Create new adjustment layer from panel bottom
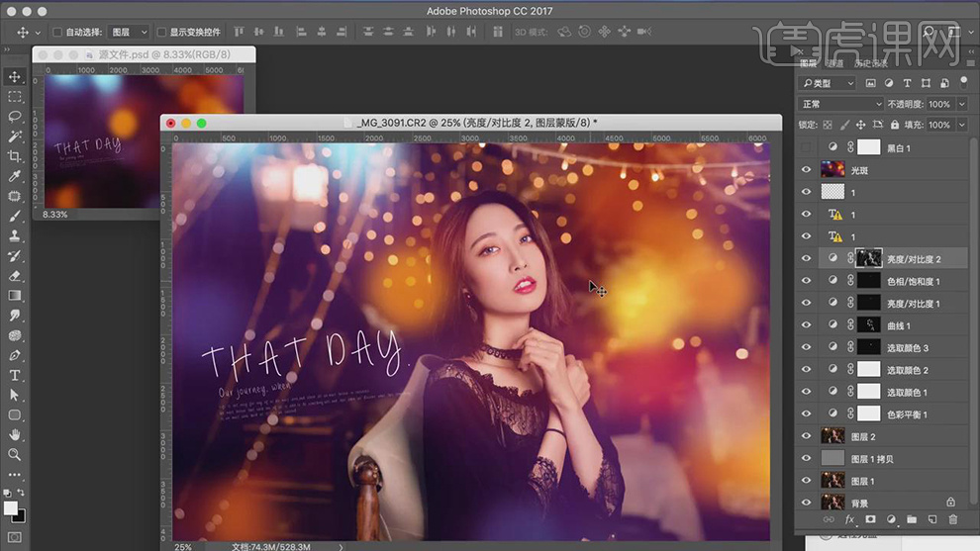Image resolution: width=980 pixels, height=551 pixels. click(x=891, y=519)
